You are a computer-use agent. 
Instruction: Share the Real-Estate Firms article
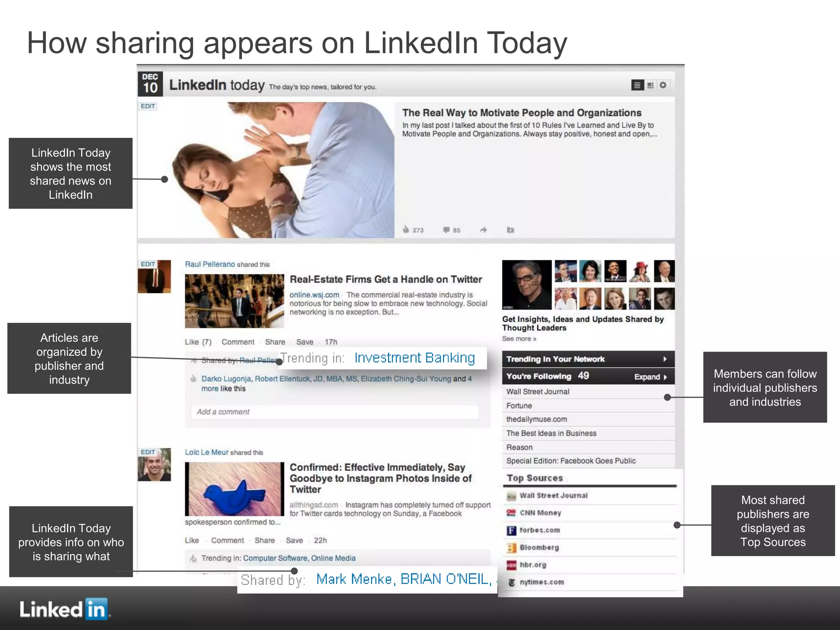click(x=275, y=342)
